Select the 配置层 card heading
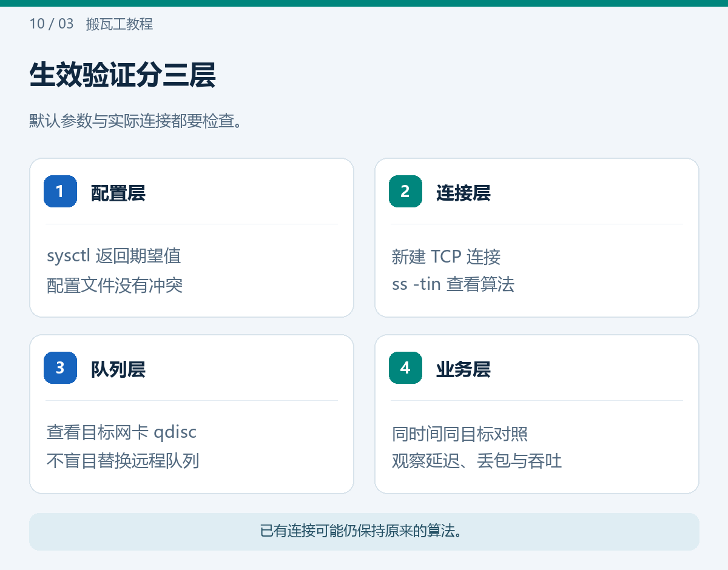 (118, 193)
